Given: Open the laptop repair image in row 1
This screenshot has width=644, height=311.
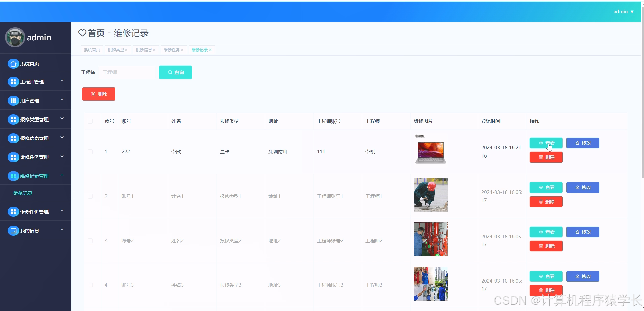Looking at the screenshot, I should (x=430, y=151).
